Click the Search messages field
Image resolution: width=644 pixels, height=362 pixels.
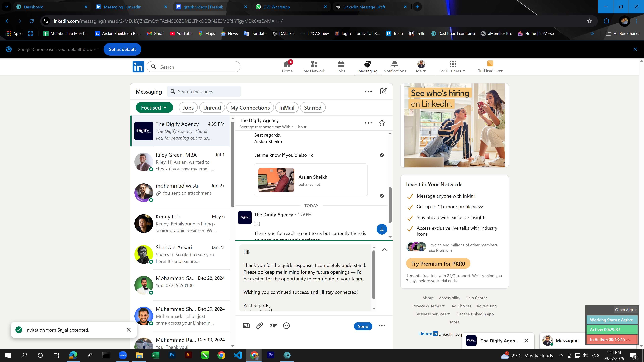204,92
